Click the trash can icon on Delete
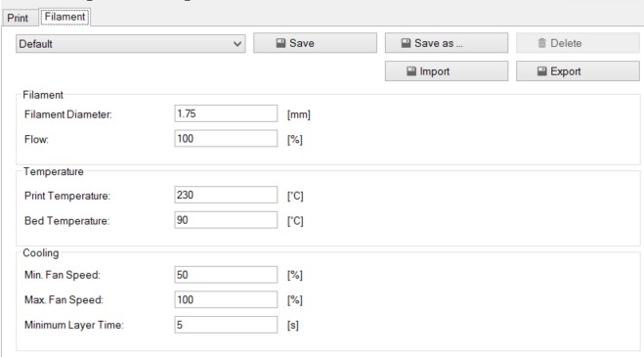Screen dimensions: 644x357 (x=541, y=43)
